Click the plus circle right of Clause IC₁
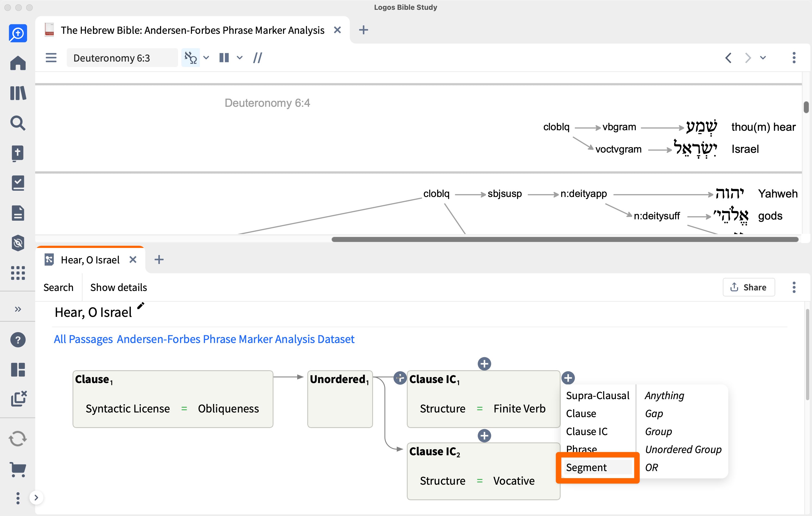 568,378
